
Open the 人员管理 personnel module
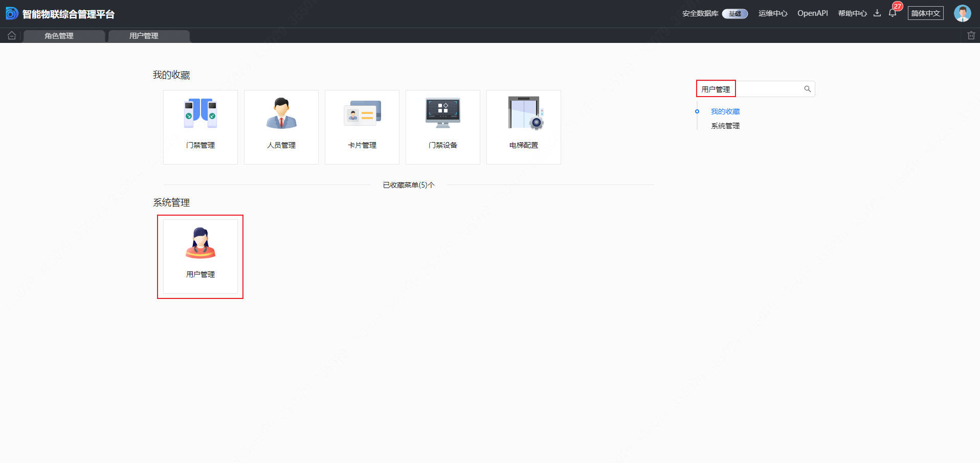[281, 127]
